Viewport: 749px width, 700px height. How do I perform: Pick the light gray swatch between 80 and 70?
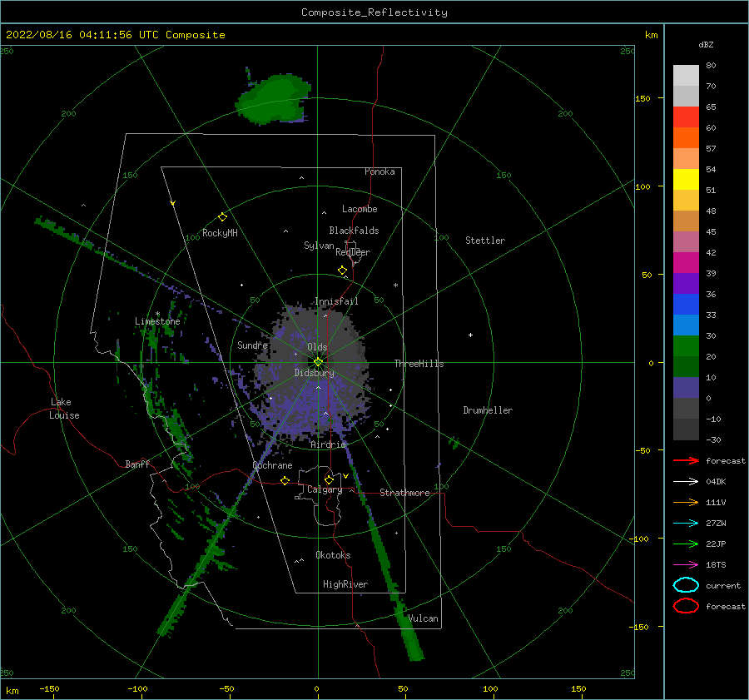pos(686,76)
